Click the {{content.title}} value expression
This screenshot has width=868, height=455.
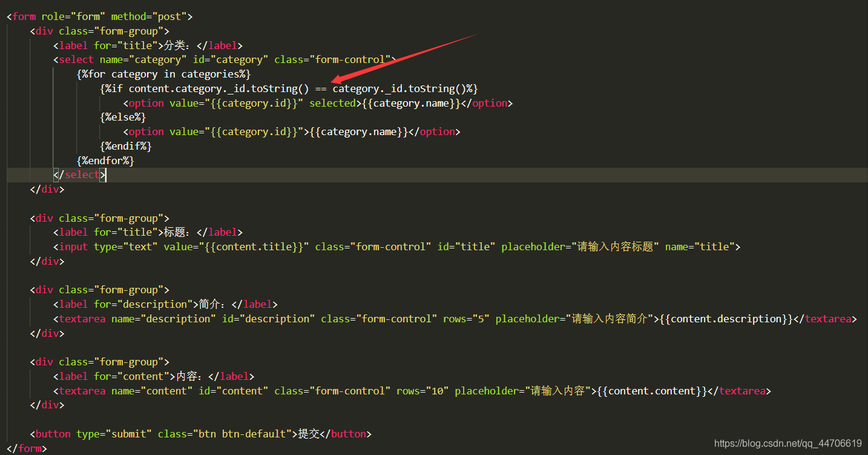coord(257,247)
